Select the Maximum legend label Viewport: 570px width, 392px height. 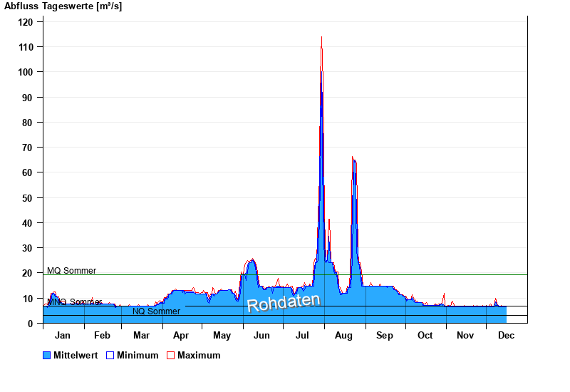199,356
